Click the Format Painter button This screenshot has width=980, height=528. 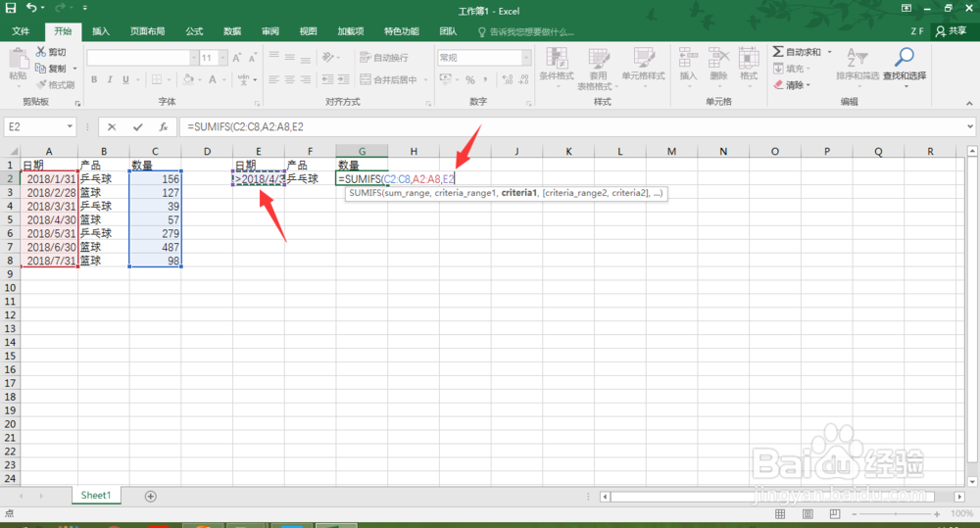click(x=56, y=84)
